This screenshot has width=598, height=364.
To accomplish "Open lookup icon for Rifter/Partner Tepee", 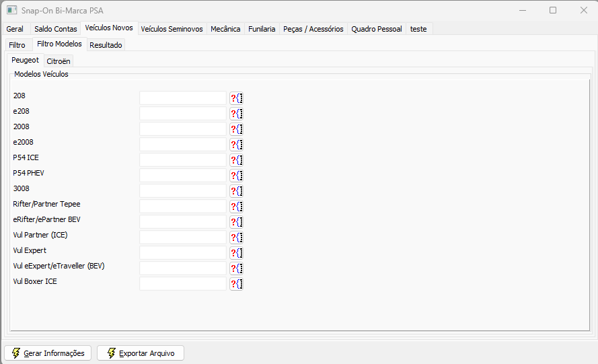I will click(x=237, y=207).
